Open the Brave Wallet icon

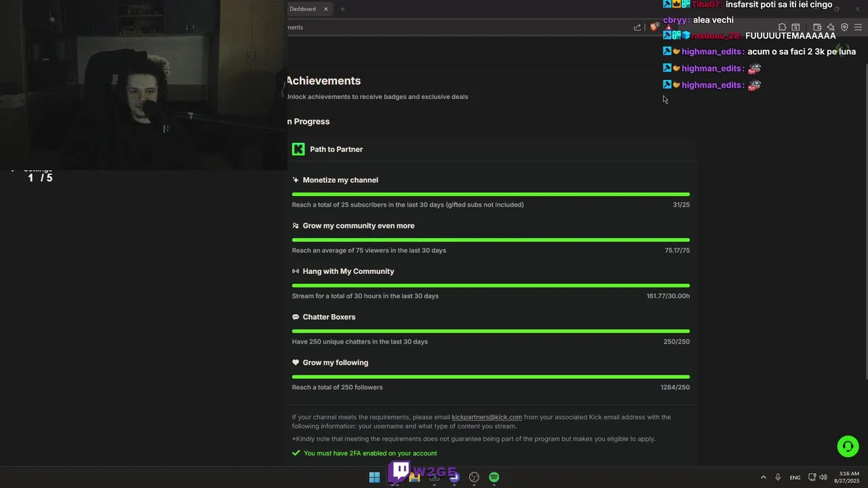point(817,27)
